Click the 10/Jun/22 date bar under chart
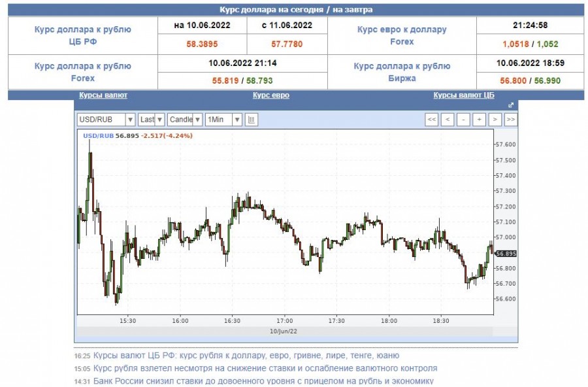Image resolution: width=588 pixels, height=387 pixels. coord(284,331)
